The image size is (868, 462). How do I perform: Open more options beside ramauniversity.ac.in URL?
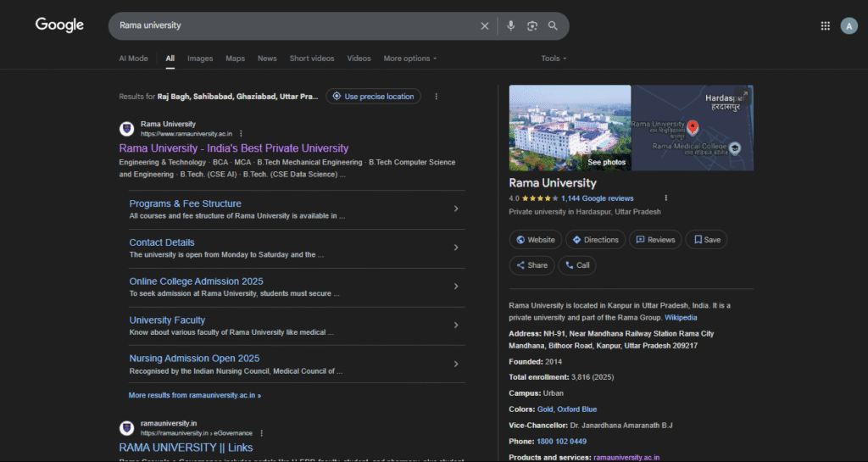click(x=242, y=134)
